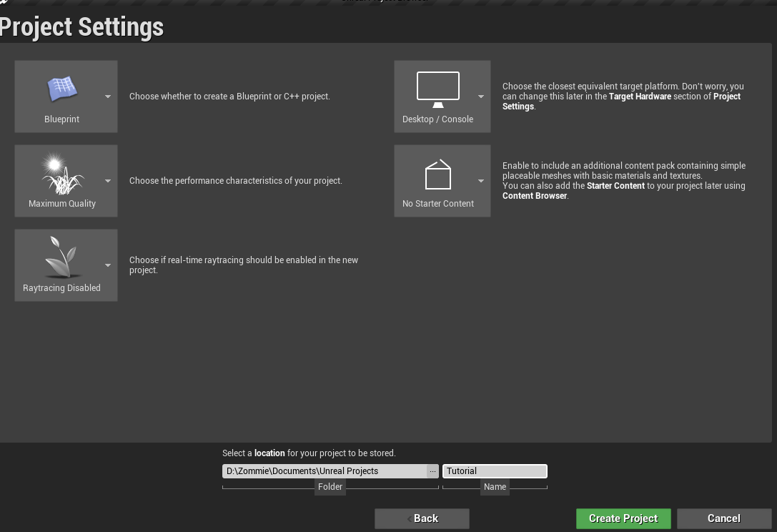Click the Raytracing Disabled label text

[62, 287]
